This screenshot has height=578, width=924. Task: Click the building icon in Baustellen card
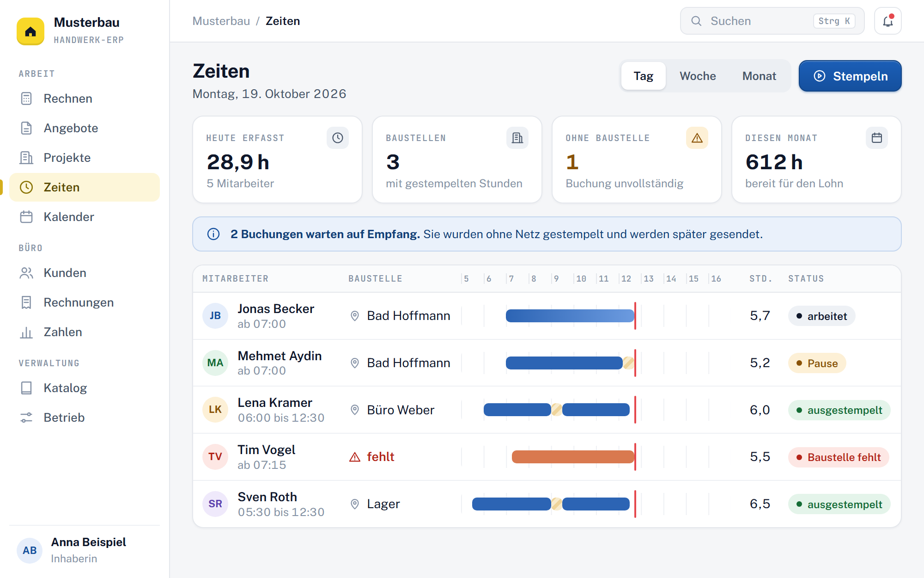tap(517, 138)
